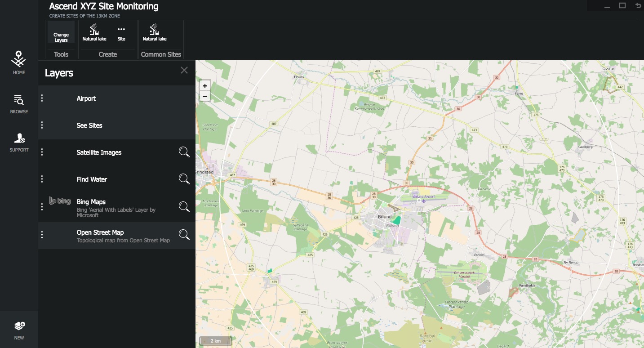Select Natural lake under Common Sites

(155, 33)
